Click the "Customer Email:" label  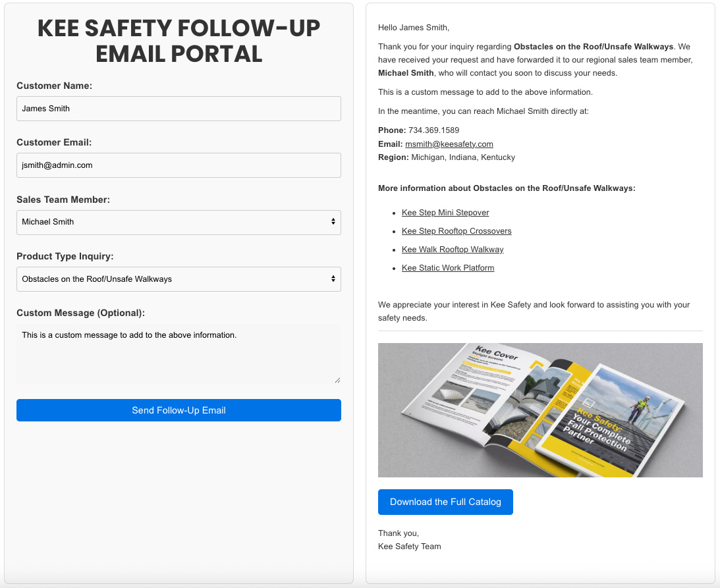click(x=54, y=142)
